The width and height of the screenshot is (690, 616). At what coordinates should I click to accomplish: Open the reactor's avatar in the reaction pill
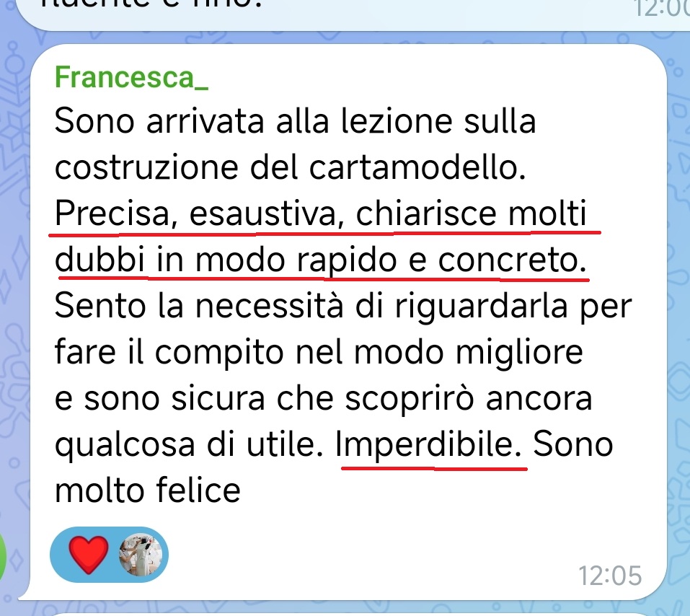pos(141,555)
